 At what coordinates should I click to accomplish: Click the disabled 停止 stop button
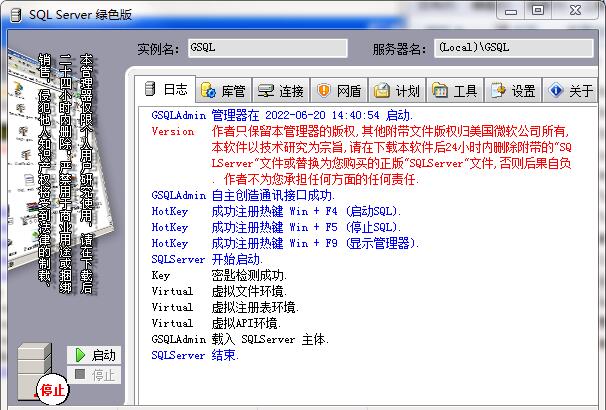pos(94,375)
